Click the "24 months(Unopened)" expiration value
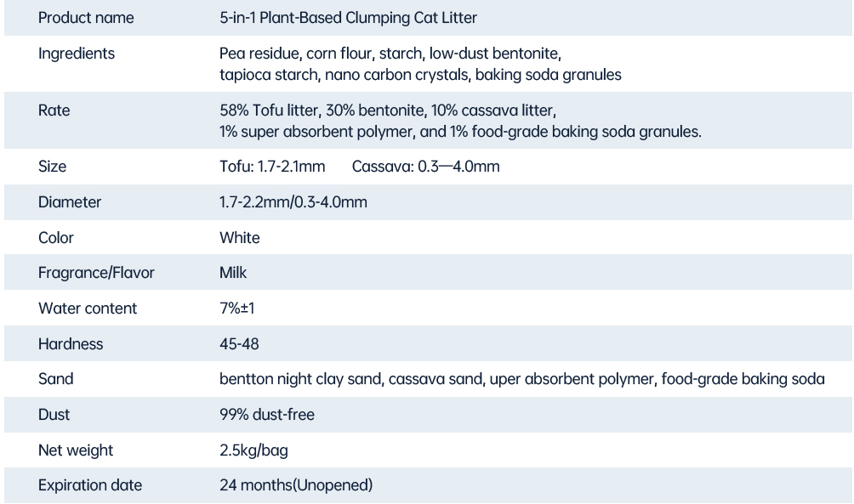854x504 pixels. tap(295, 486)
